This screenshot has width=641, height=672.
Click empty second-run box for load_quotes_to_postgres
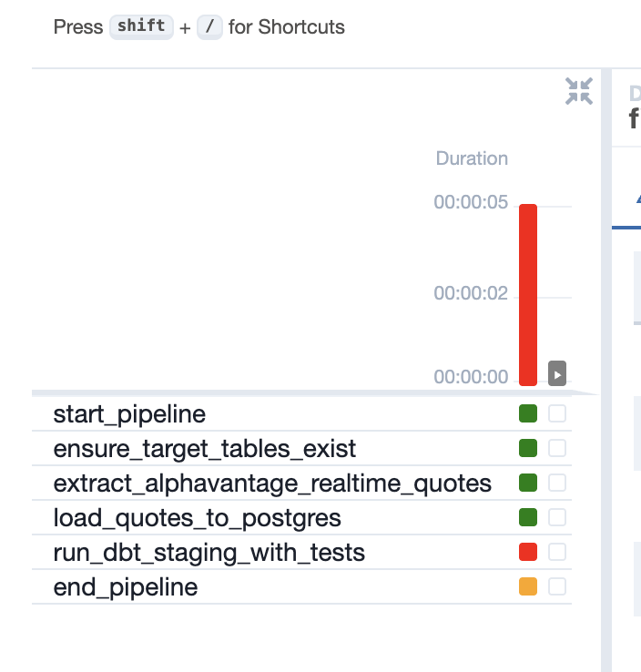(557, 518)
